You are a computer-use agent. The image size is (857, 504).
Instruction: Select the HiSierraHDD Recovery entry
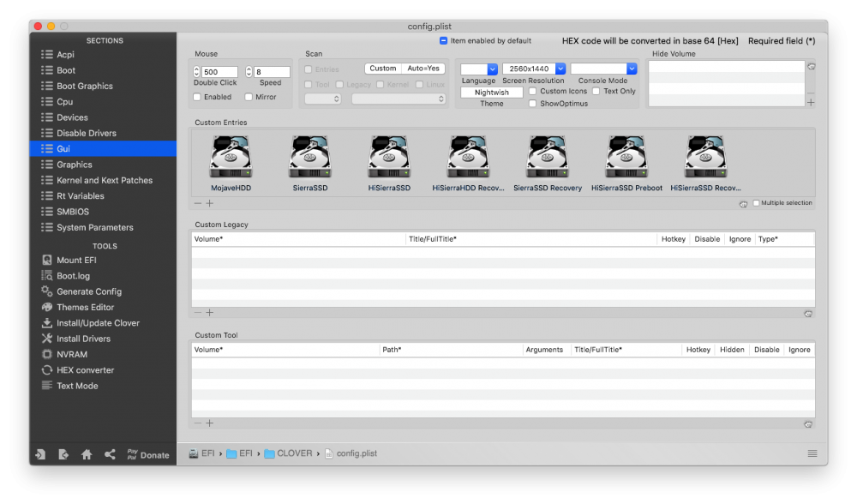click(x=468, y=164)
